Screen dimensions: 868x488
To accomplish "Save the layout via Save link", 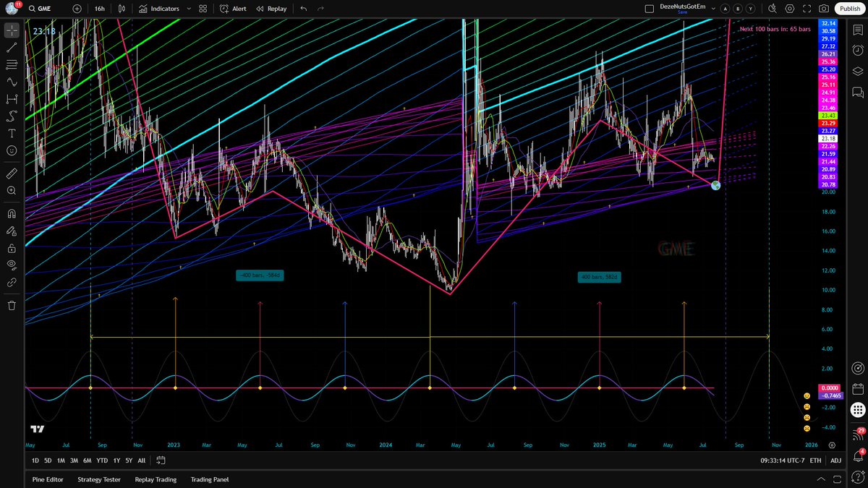I will pyautogui.click(x=683, y=13).
